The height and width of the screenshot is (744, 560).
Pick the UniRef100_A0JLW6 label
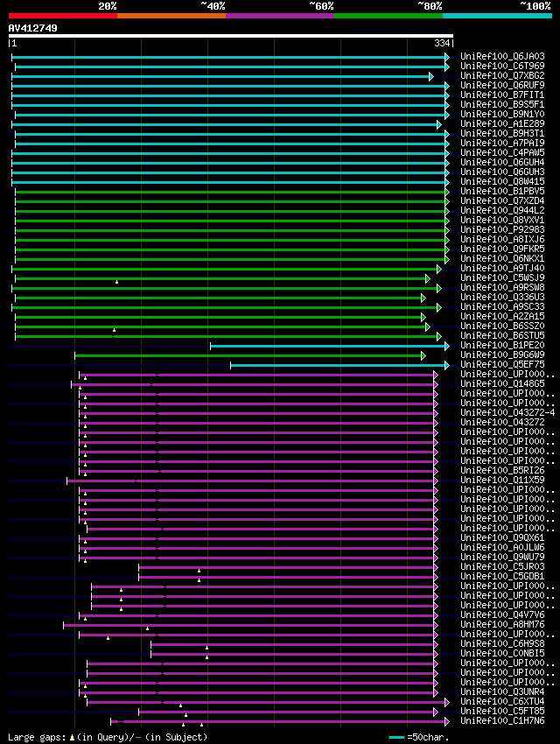click(502, 548)
